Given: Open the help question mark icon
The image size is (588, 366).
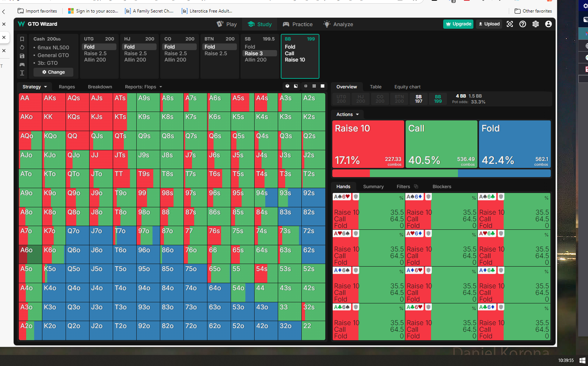Looking at the screenshot, I should click(x=523, y=24).
